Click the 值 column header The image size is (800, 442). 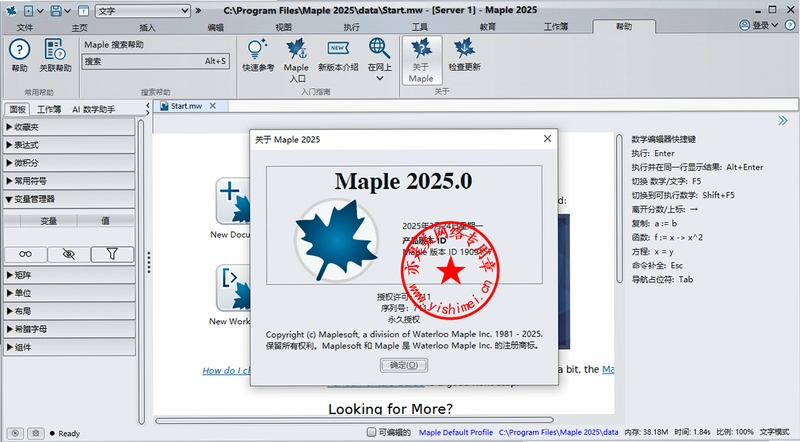pos(106,221)
